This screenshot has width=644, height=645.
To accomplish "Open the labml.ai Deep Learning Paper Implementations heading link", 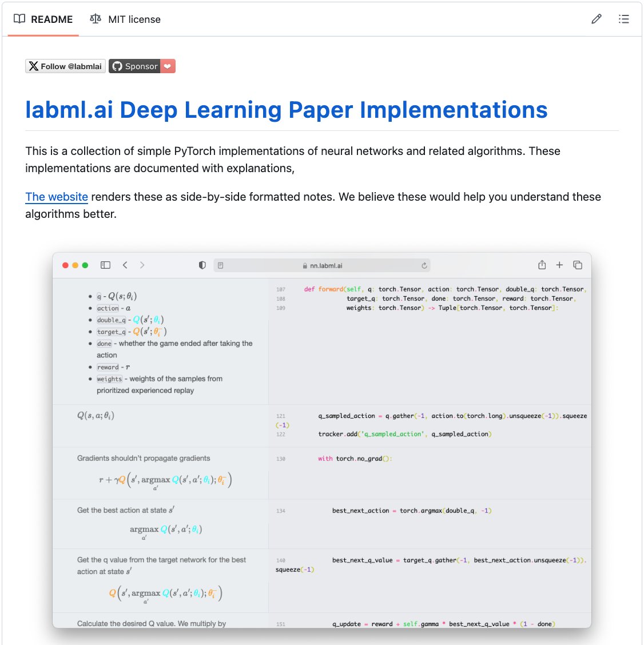I will [287, 110].
